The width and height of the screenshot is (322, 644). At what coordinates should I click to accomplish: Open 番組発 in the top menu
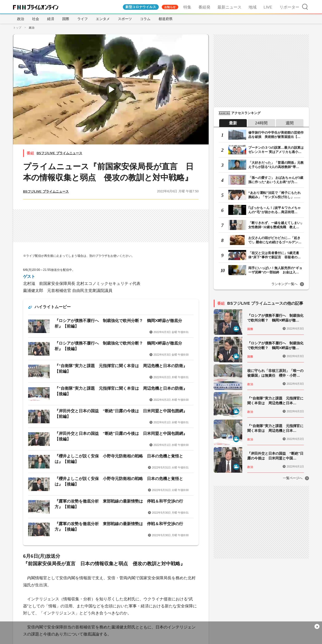(x=204, y=7)
